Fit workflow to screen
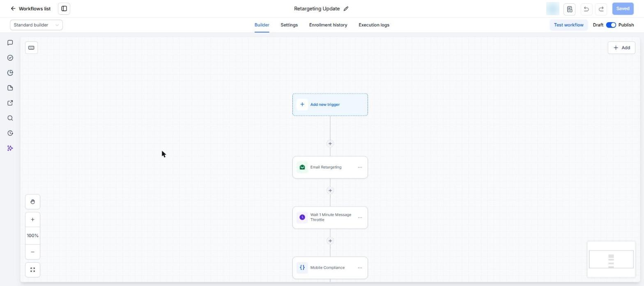Image resolution: width=644 pixels, height=286 pixels. pyautogui.click(x=32, y=270)
